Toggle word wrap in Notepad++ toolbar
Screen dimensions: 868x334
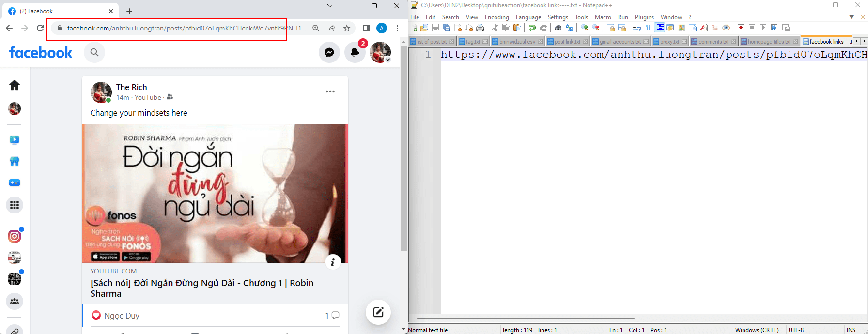(x=636, y=28)
